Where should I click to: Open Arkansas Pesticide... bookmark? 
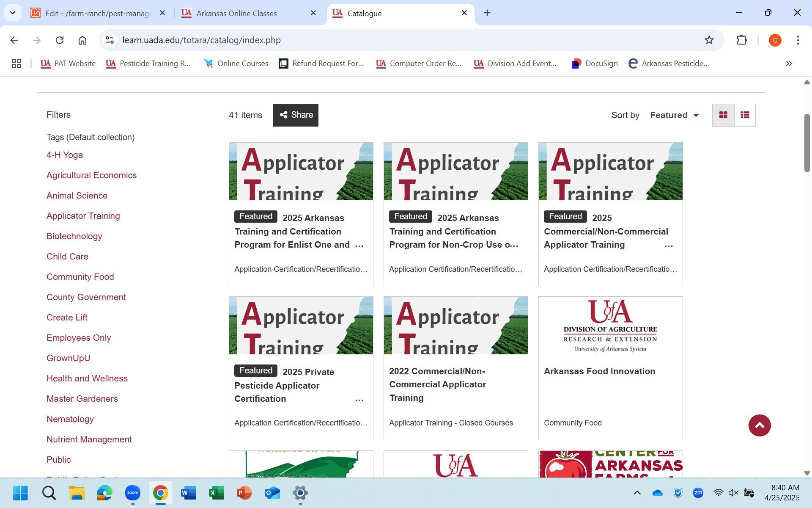668,63
